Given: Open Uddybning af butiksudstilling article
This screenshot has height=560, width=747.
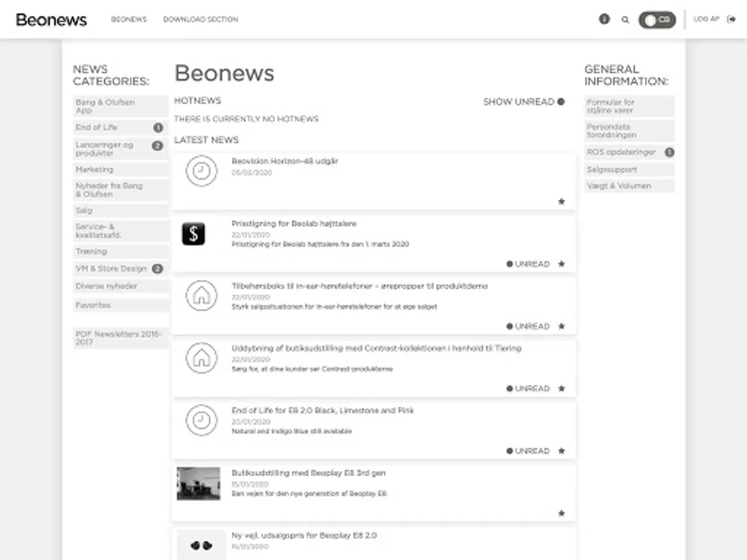Looking at the screenshot, I should click(377, 348).
